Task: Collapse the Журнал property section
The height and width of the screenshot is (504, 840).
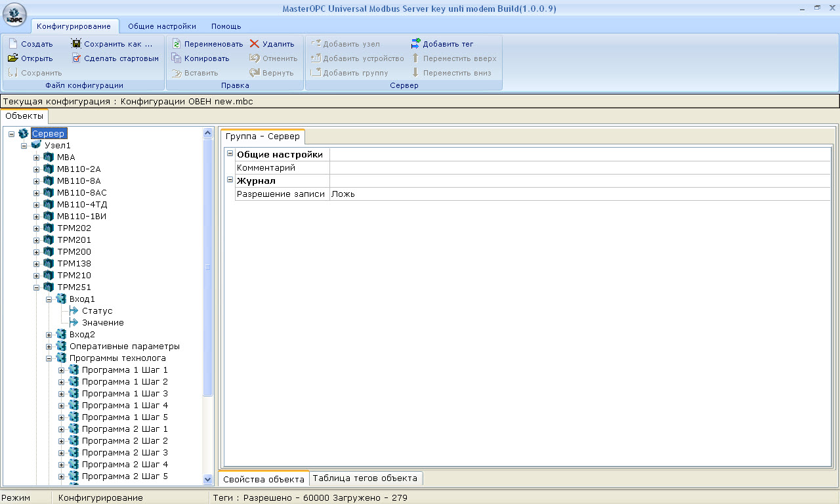Action: point(230,180)
